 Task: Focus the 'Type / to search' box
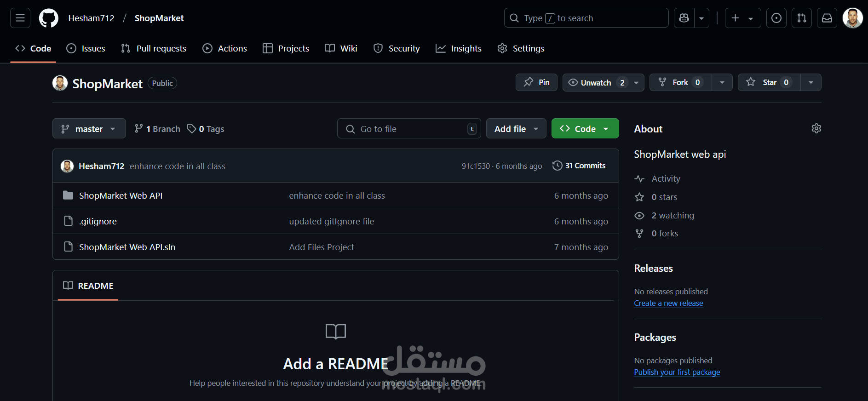pyautogui.click(x=586, y=18)
